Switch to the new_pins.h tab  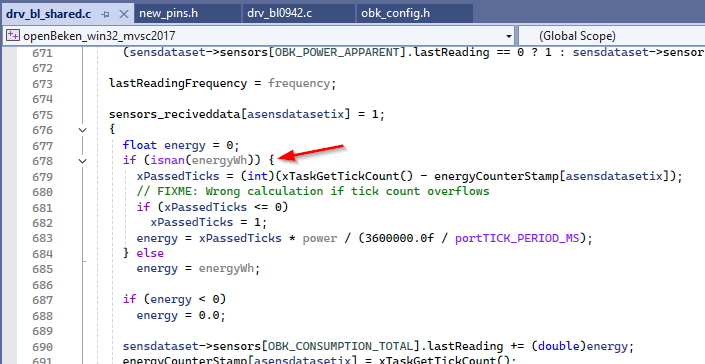click(168, 13)
